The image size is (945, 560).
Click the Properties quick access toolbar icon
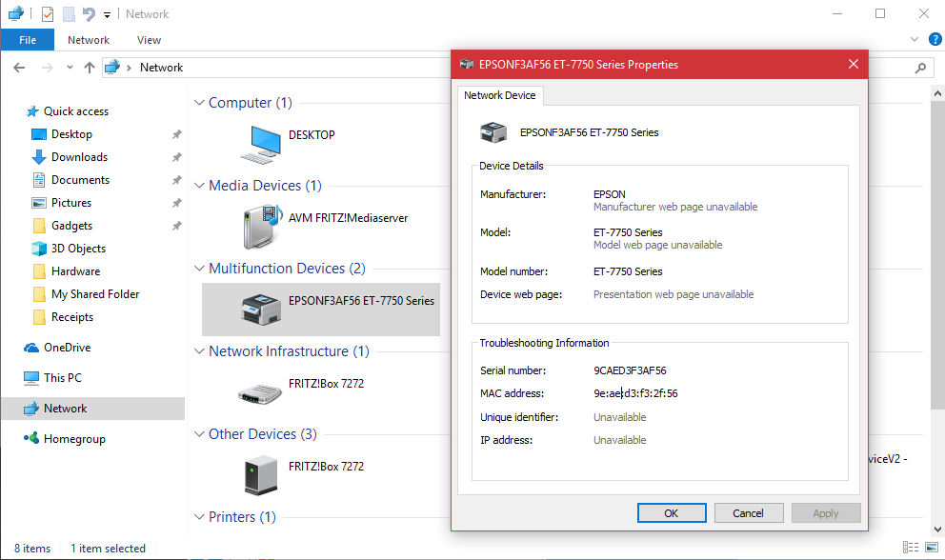(48, 14)
